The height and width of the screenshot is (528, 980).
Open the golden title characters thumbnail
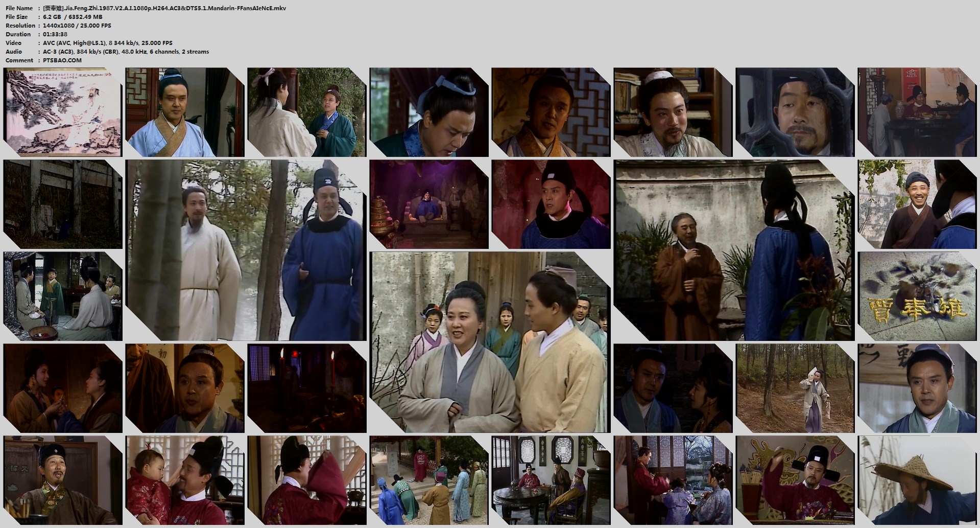918,296
